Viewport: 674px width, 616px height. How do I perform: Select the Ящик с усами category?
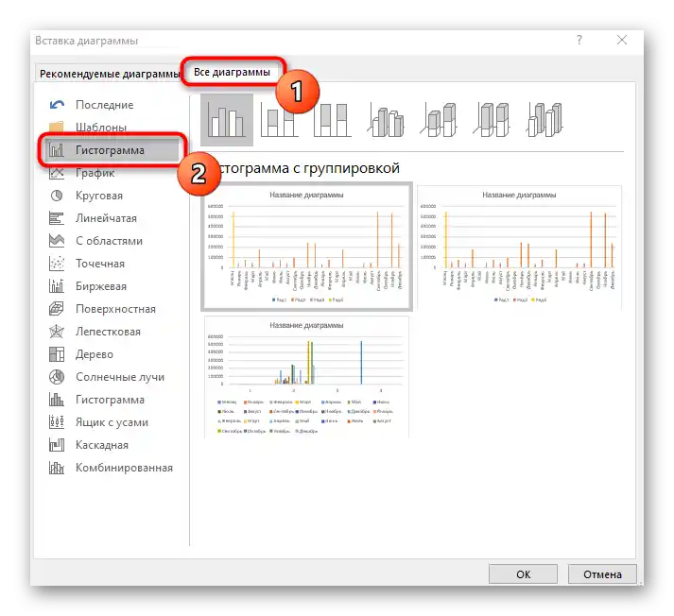tap(111, 422)
